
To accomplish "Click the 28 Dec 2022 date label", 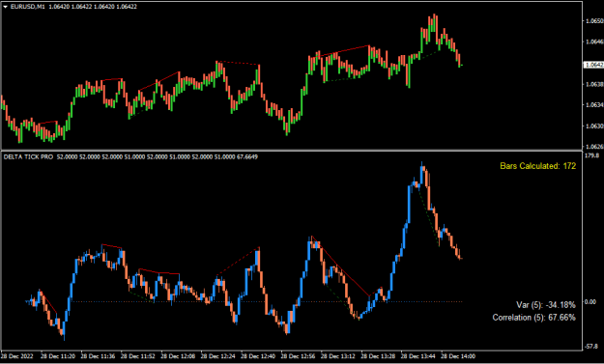I will tap(17, 356).
